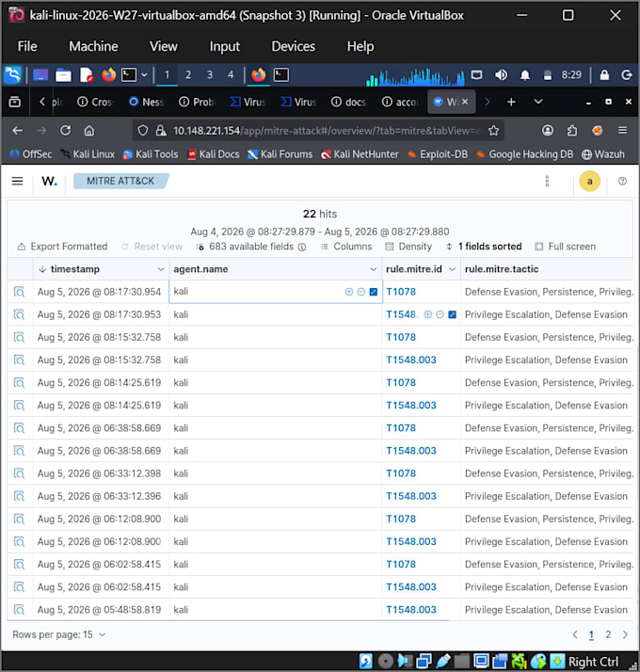Image resolution: width=640 pixels, height=672 pixels.
Task: Open Firefox application menu
Action: point(622,130)
